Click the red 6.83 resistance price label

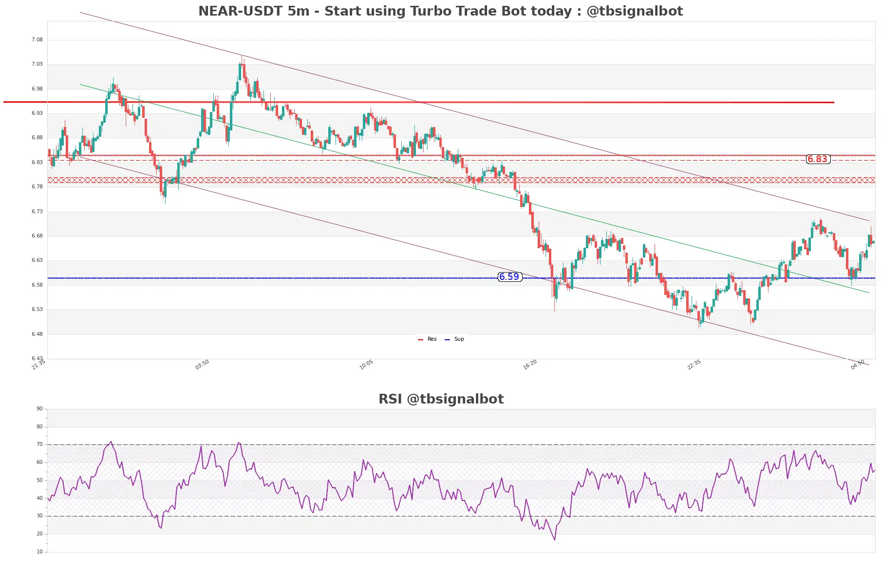coord(818,159)
